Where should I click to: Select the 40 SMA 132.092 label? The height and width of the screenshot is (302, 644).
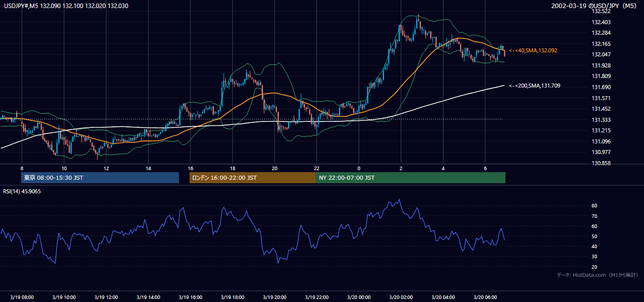[533, 50]
